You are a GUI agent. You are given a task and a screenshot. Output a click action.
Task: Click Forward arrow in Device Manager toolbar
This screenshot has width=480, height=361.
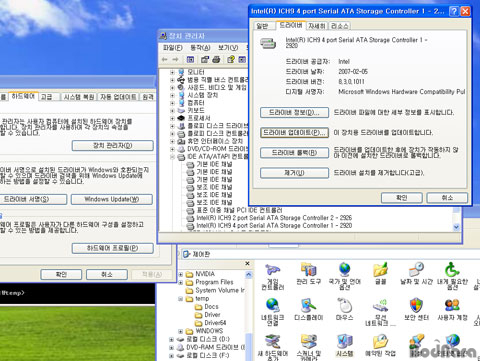tap(175, 60)
